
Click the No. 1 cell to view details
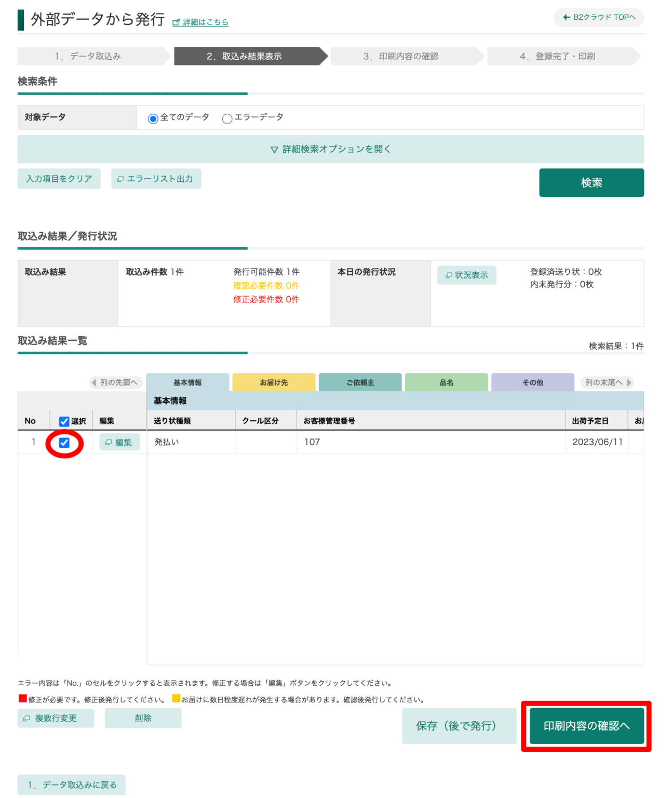[x=33, y=442]
